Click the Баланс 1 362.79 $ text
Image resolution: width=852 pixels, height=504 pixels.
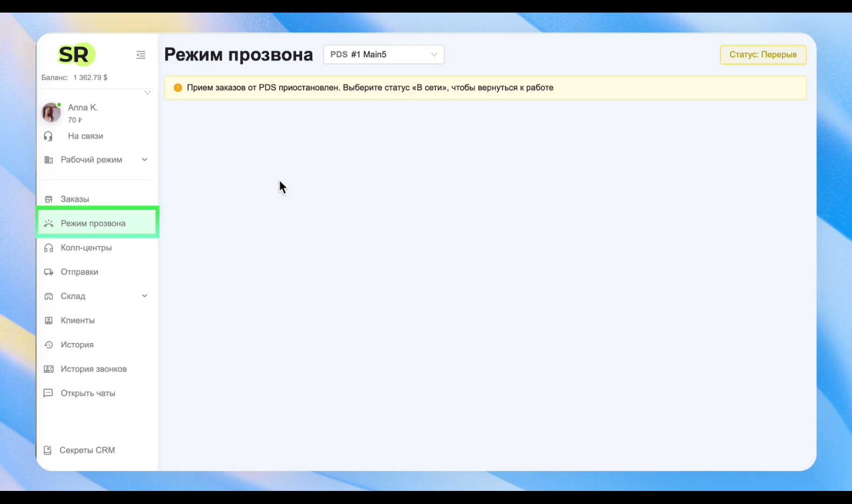click(74, 77)
